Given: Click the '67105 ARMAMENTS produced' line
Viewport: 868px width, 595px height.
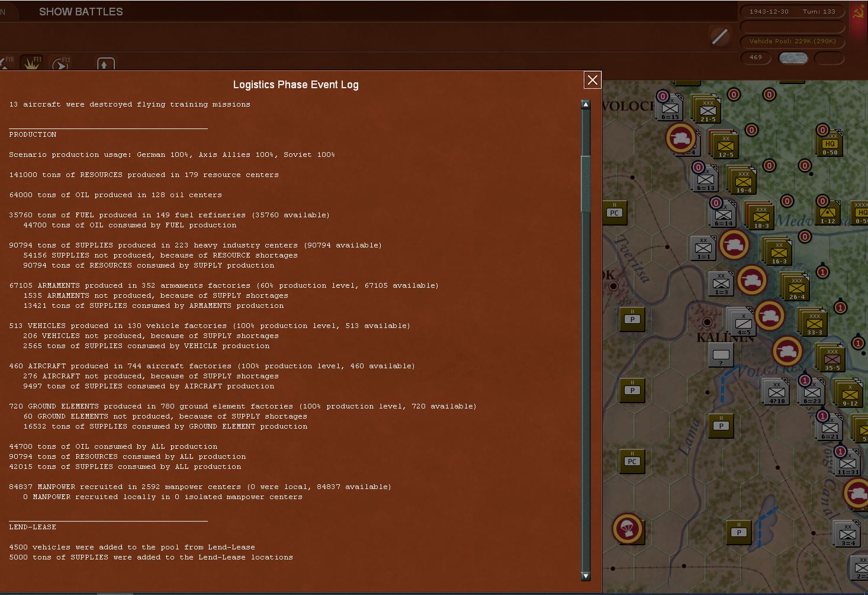Looking at the screenshot, I should 224,285.
